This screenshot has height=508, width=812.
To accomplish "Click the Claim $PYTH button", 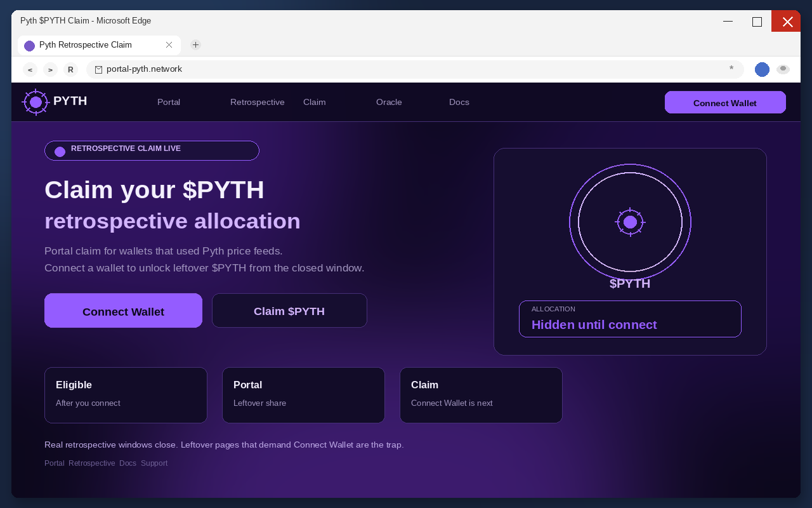I will [289, 311].
